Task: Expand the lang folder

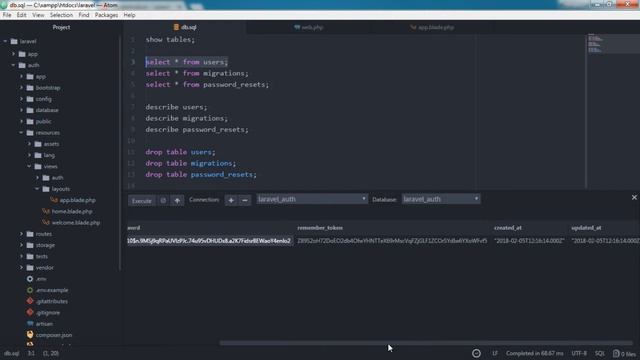Action: click(29, 155)
